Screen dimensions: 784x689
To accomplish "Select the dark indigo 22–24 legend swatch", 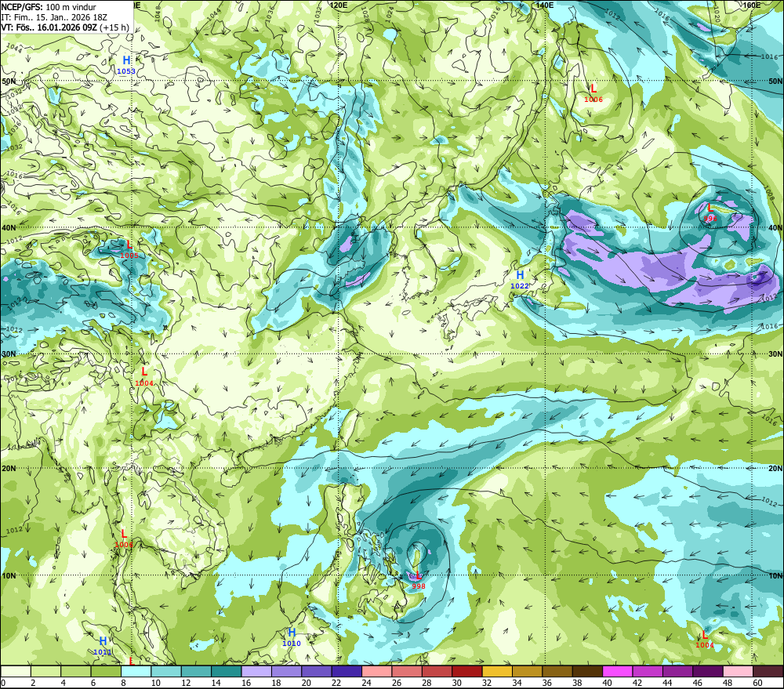I will (347, 671).
